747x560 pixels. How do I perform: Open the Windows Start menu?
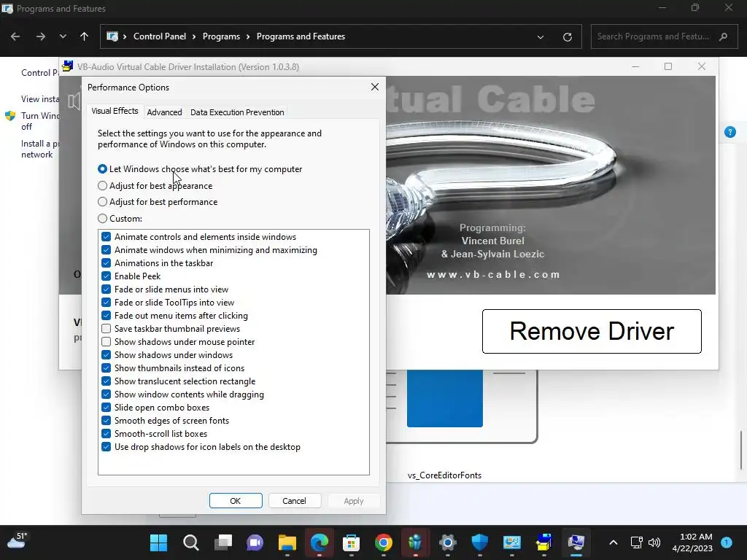tap(158, 542)
